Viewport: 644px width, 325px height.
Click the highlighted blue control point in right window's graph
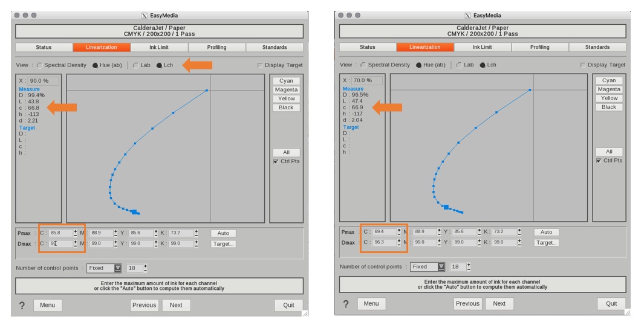pyautogui.click(x=446, y=207)
